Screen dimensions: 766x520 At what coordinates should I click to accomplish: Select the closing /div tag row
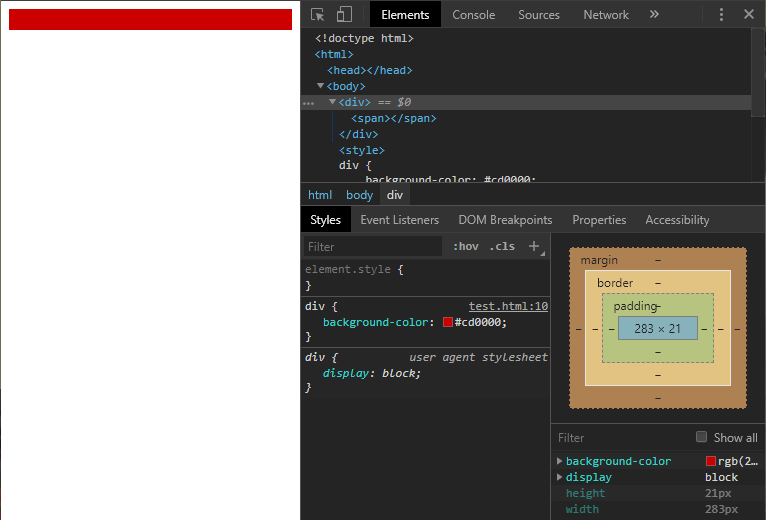coord(359,134)
